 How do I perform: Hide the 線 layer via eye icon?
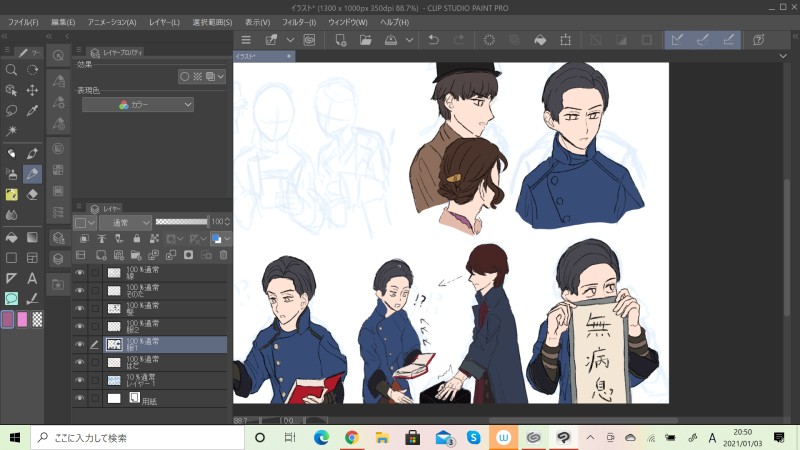tap(80, 273)
